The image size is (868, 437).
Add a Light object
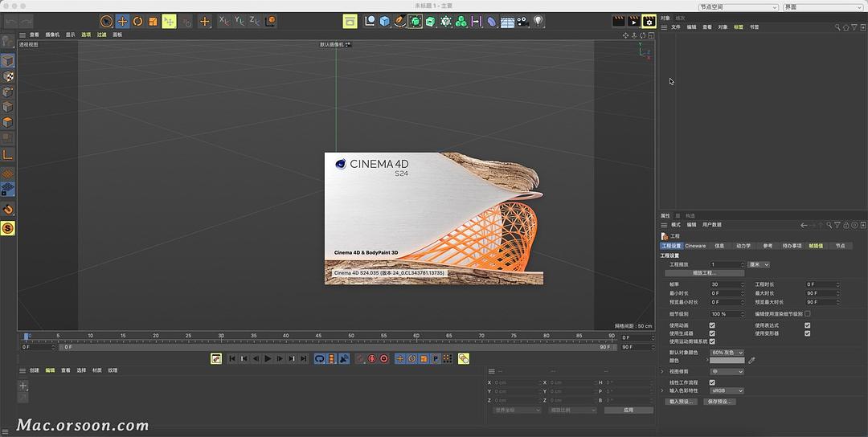(x=538, y=22)
